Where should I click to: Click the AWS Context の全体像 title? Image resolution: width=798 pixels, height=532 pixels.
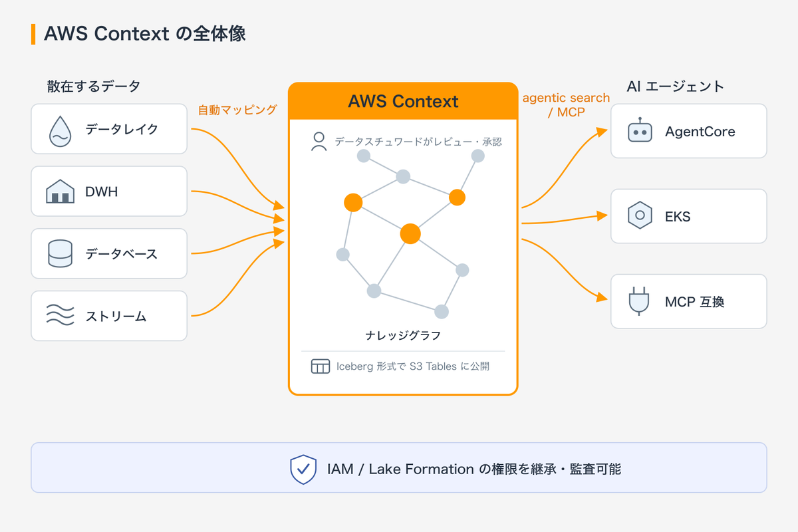click(x=145, y=33)
